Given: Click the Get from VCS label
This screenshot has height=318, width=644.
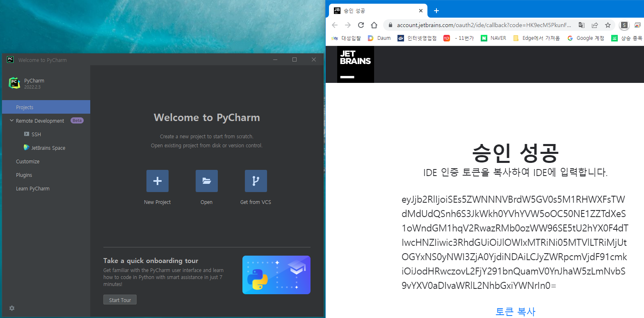Looking at the screenshot, I should coord(256,202).
